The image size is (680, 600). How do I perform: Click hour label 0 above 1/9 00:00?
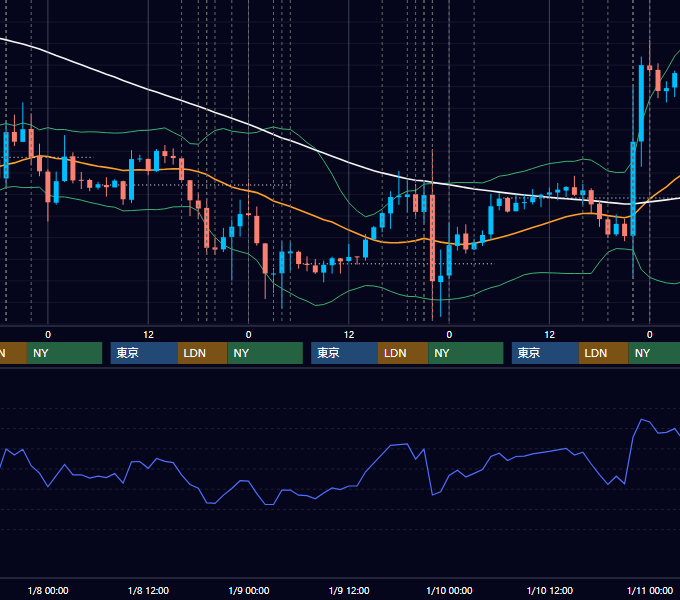coord(248,335)
